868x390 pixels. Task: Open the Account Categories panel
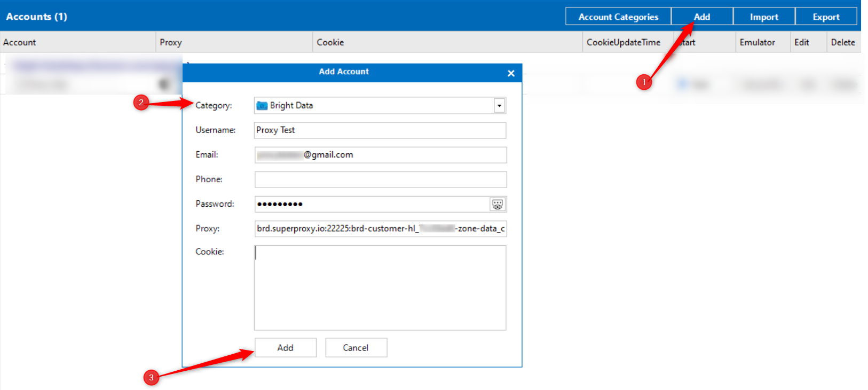tap(618, 17)
